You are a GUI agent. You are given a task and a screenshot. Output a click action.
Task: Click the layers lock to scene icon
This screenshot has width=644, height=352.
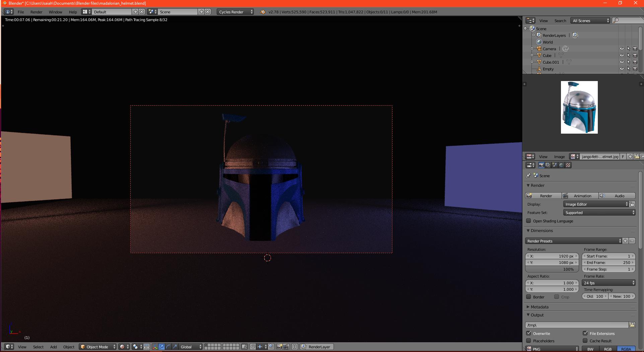click(x=244, y=347)
